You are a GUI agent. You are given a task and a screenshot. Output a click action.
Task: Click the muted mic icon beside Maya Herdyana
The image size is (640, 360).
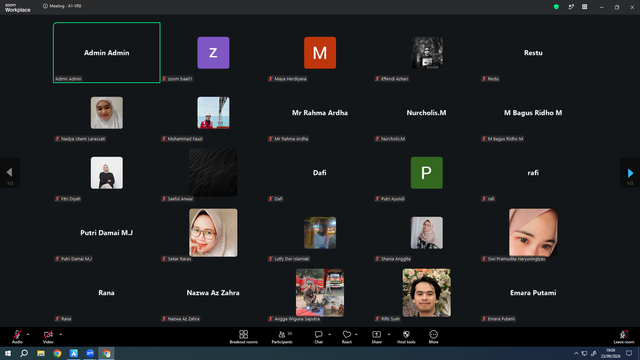(271, 79)
